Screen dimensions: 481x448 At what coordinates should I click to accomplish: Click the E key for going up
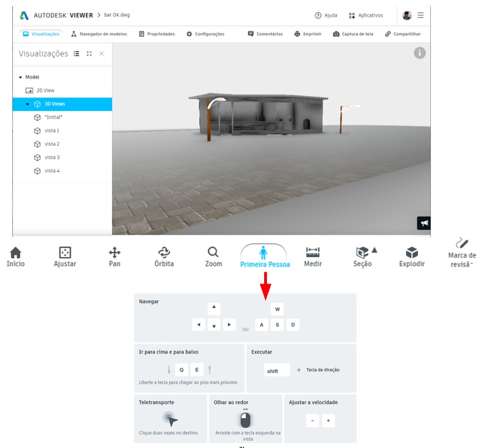click(197, 370)
